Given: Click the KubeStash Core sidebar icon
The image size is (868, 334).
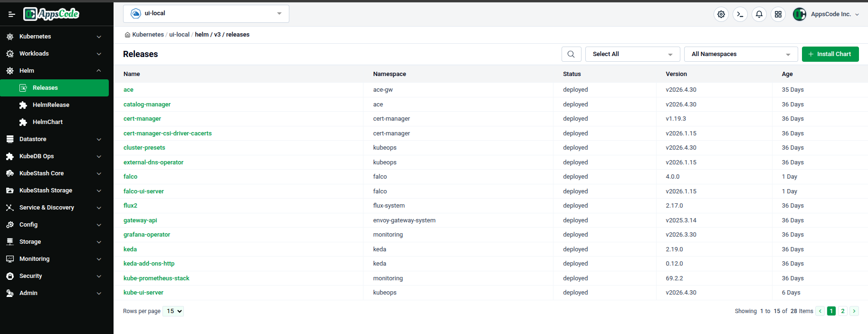Looking at the screenshot, I should 10,173.
